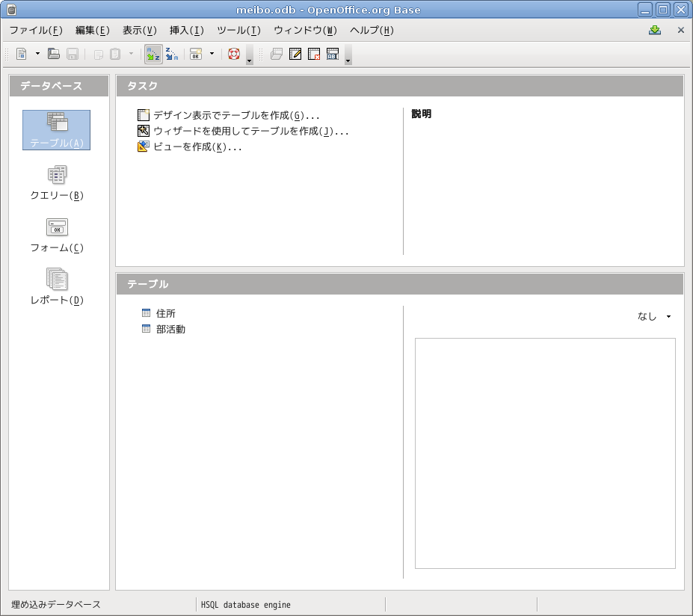Click ウィザードを使用してテーブルを作成 task

tap(250, 132)
